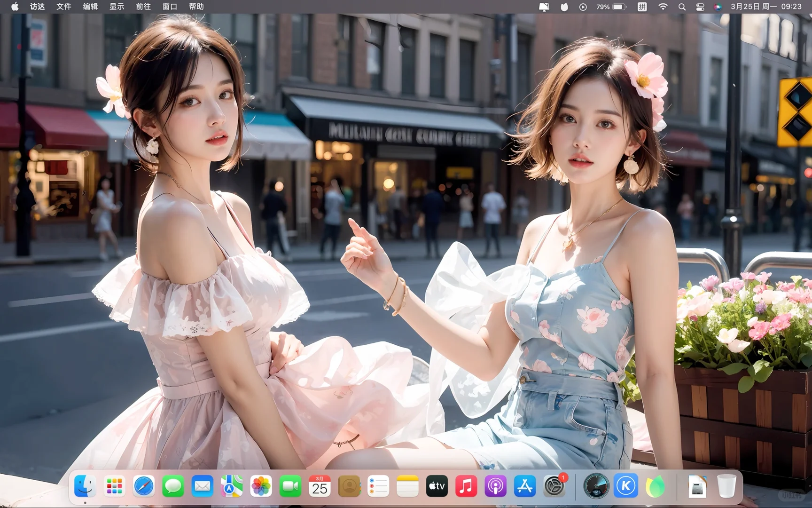Open the Mail app
Screen dimensions: 812x508
[203, 486]
